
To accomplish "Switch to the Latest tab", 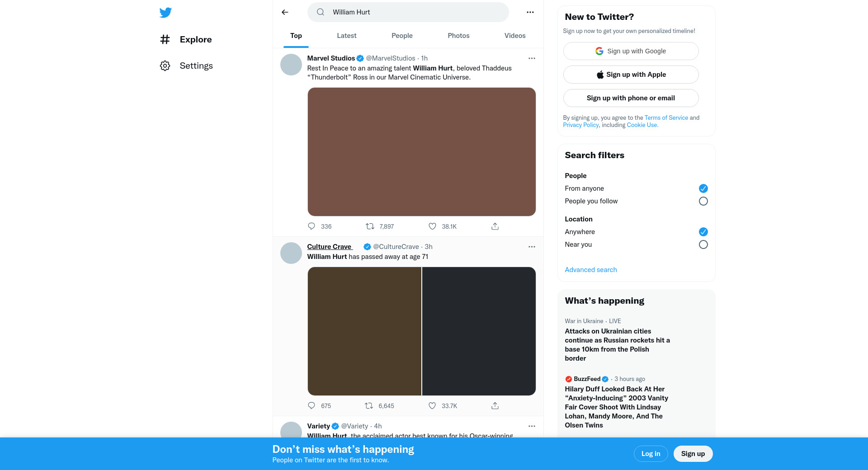I will 346,36.
